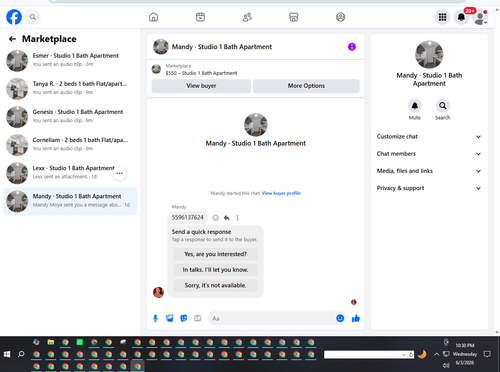The image size is (500, 372).
Task: Go to the Home feed icon
Action: [x=153, y=17]
